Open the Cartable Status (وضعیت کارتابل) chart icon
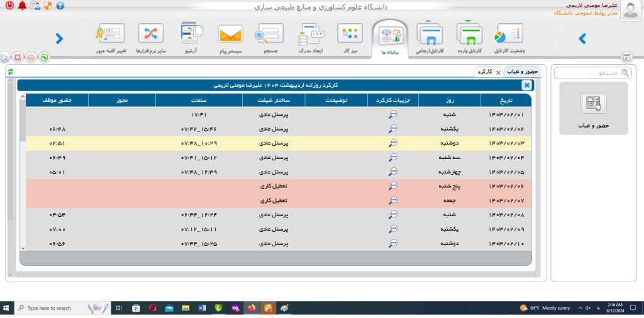 pyautogui.click(x=509, y=35)
